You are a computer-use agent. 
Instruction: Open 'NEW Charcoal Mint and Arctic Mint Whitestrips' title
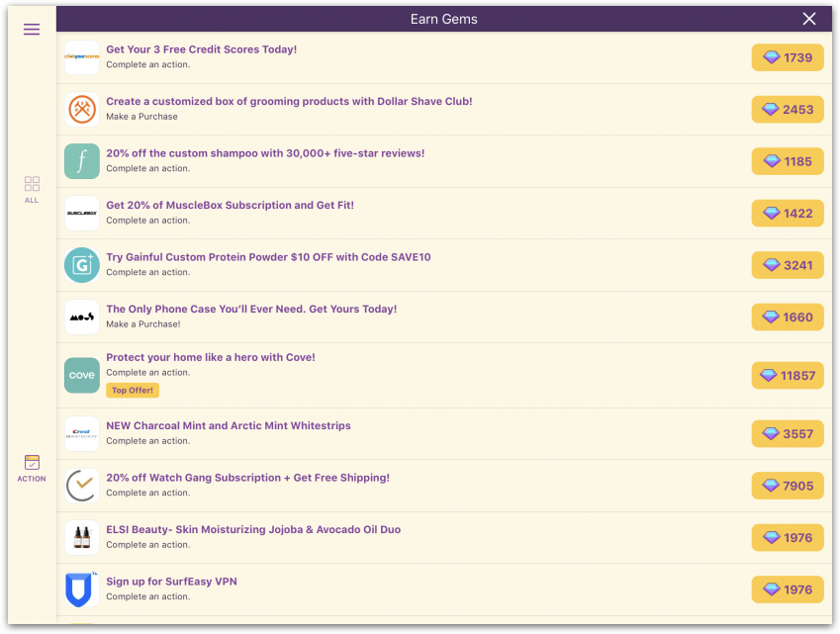(229, 425)
